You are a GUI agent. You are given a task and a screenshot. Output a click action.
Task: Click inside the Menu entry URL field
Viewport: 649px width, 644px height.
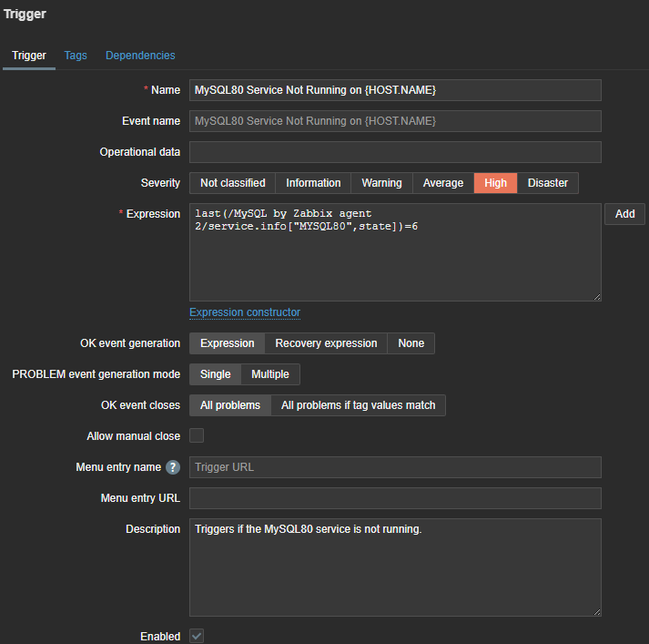click(395, 498)
